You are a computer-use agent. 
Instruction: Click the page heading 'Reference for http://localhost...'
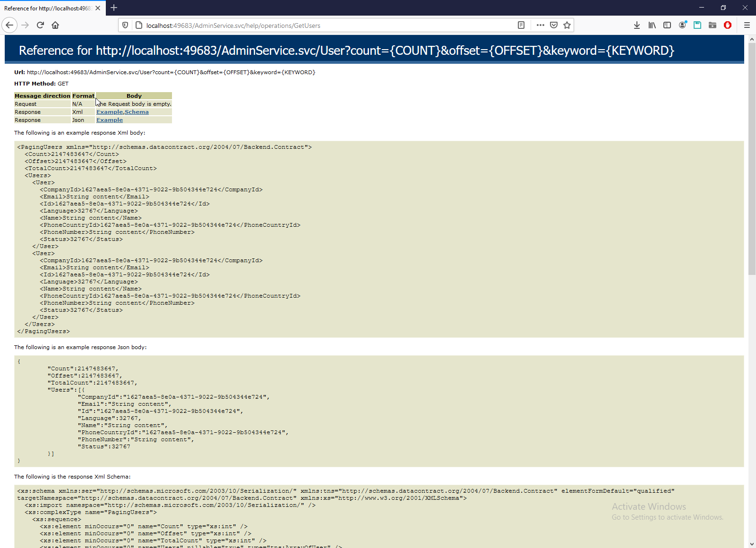tap(346, 51)
